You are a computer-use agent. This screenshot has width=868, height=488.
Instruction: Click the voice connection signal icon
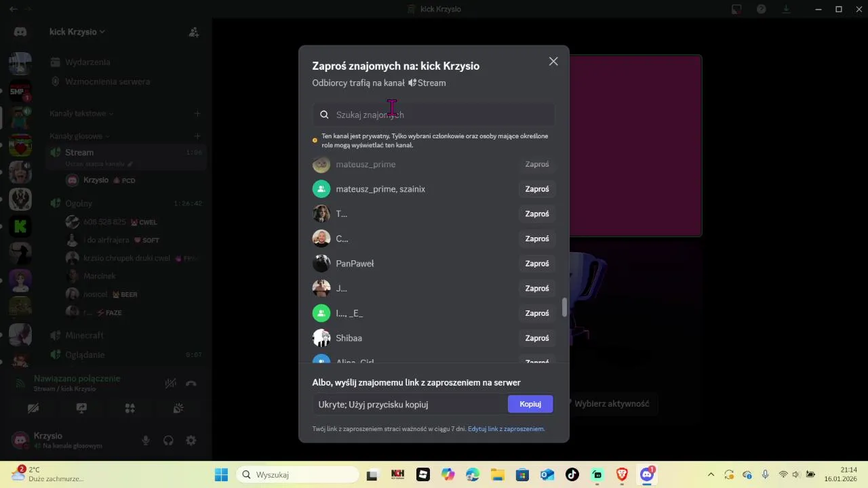pyautogui.click(x=20, y=384)
